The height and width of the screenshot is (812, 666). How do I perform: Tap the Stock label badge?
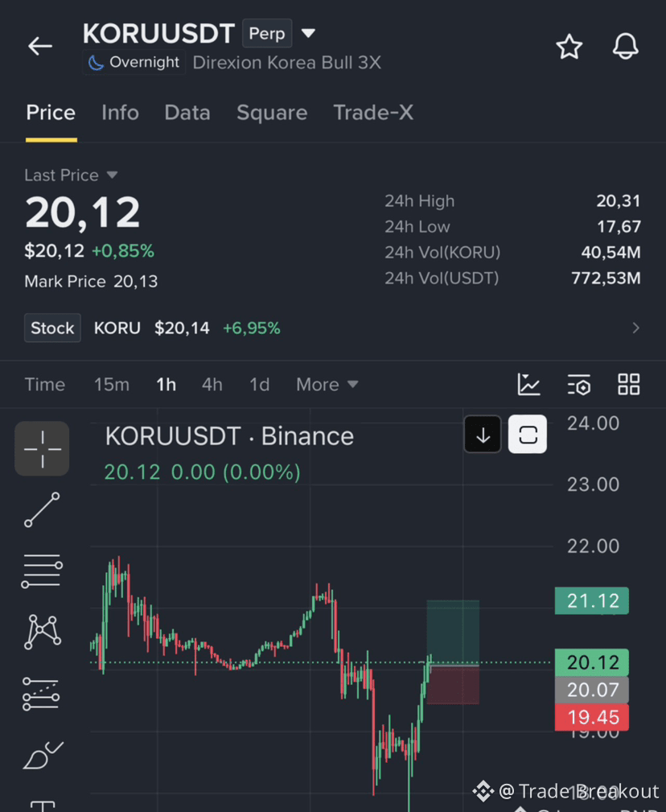click(52, 328)
